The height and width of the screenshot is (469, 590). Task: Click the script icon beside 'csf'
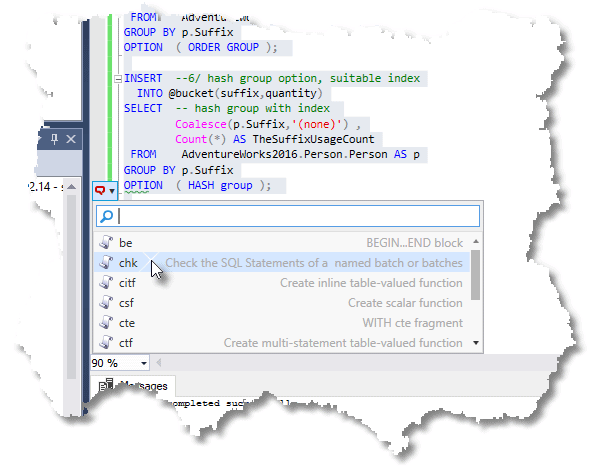pyautogui.click(x=106, y=303)
